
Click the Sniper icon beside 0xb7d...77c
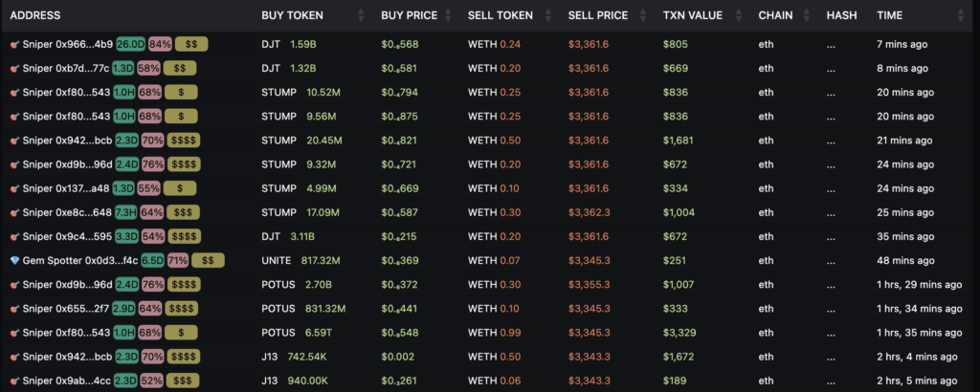pyautogui.click(x=14, y=68)
